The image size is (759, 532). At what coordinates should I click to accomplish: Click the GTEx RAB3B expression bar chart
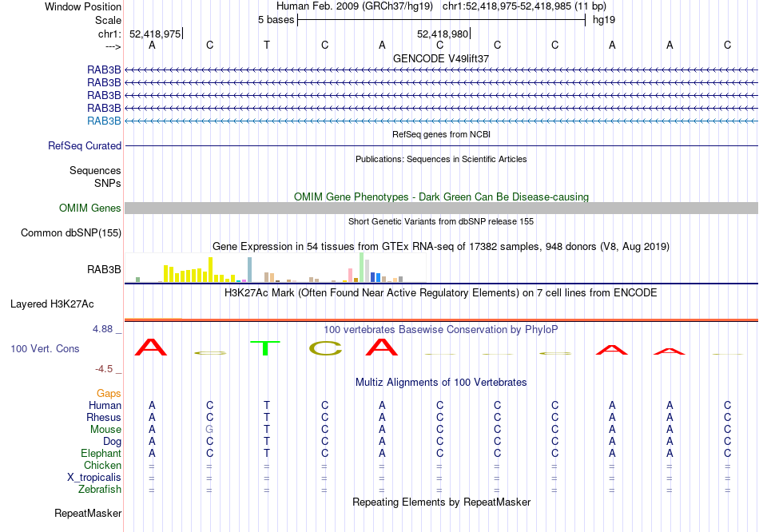pyautogui.click(x=275, y=268)
